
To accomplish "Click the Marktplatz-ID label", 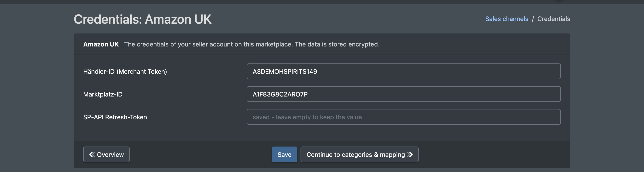I will click(x=103, y=94).
